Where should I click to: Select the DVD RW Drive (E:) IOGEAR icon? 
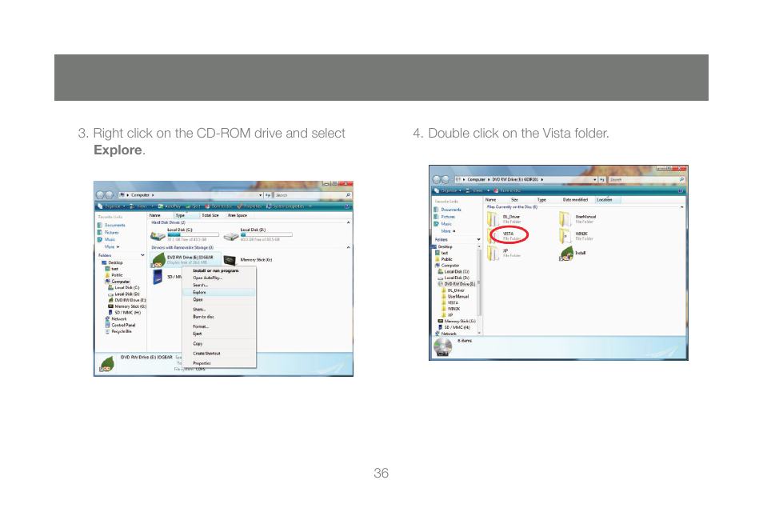(x=158, y=260)
